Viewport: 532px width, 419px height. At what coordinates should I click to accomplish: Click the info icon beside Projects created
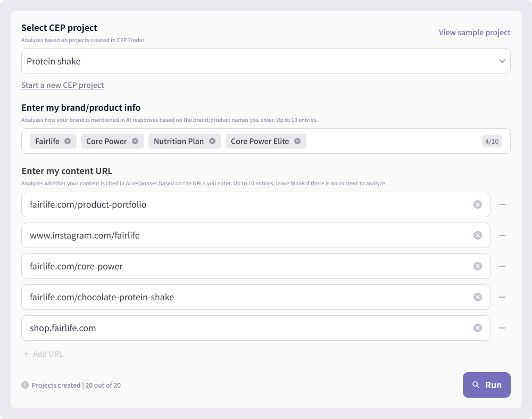click(25, 385)
